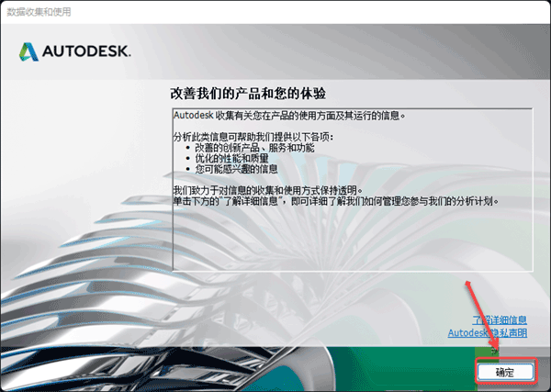Click the line starting 单击下方的'了解详细信息'
The image size is (551, 392).
point(336,201)
